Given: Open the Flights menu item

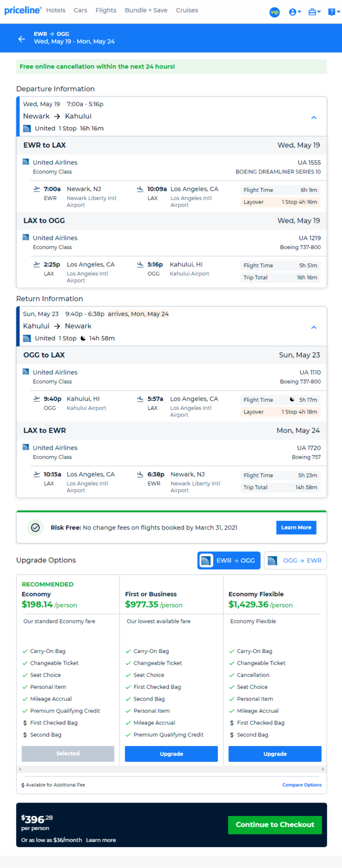Looking at the screenshot, I should point(106,10).
